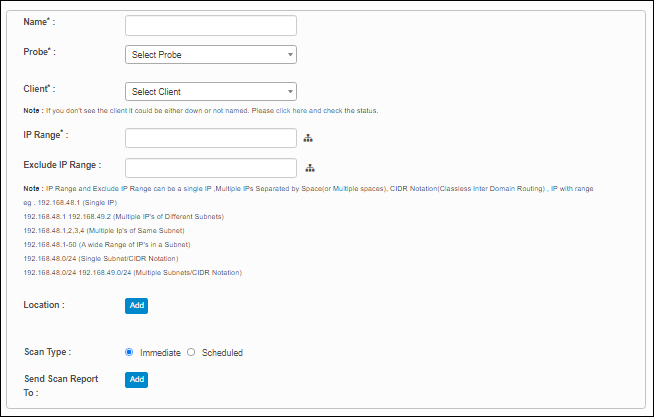The image size is (654, 417).
Task: Choose the Scheduled scan type radio
Action: click(191, 352)
